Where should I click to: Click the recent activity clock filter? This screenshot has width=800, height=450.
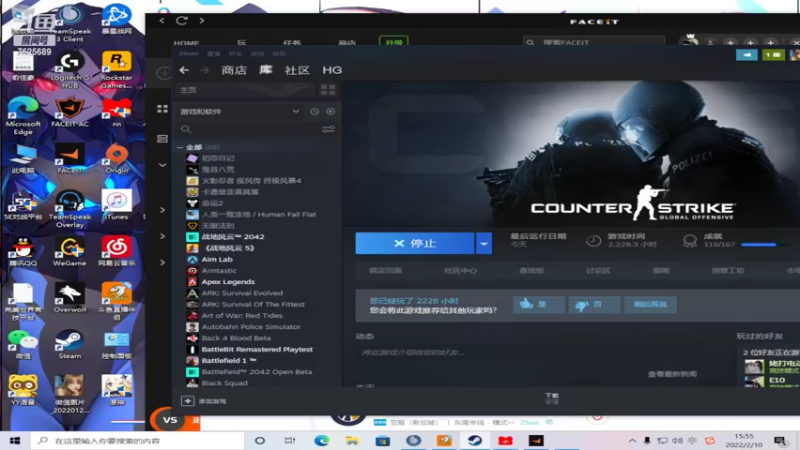click(314, 111)
